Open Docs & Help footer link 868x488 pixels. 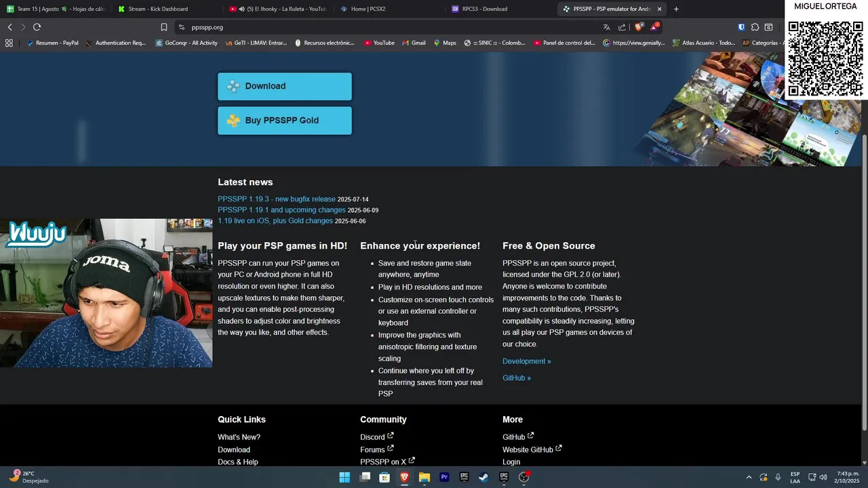coord(238,462)
